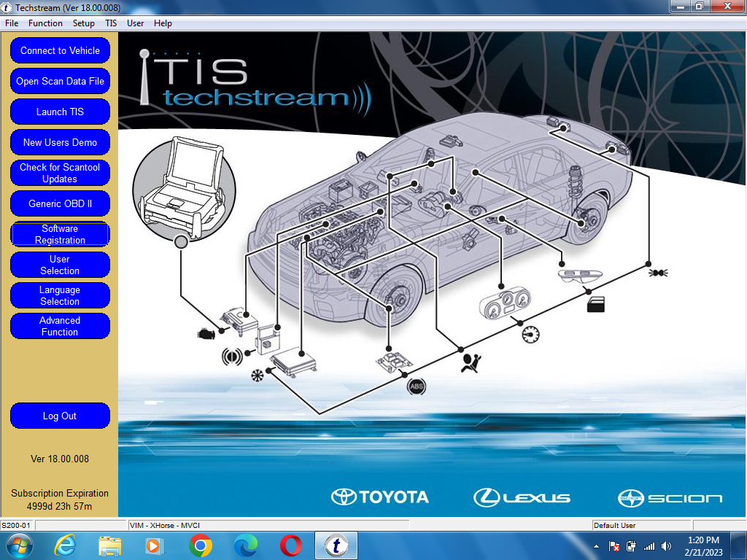Open the File menu

pyautogui.click(x=11, y=23)
